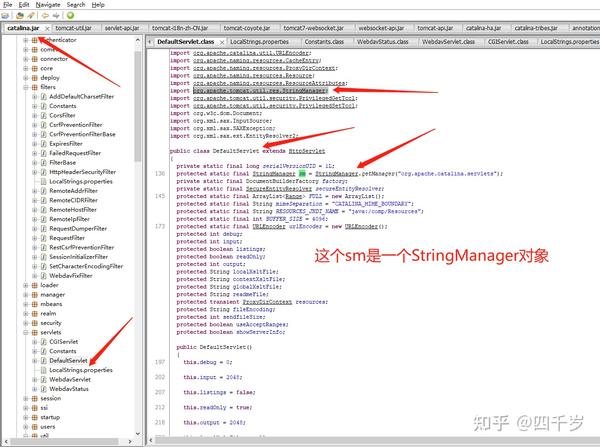The height and width of the screenshot is (447, 600).
Task: Click the deploy package icon
Action: (34, 78)
